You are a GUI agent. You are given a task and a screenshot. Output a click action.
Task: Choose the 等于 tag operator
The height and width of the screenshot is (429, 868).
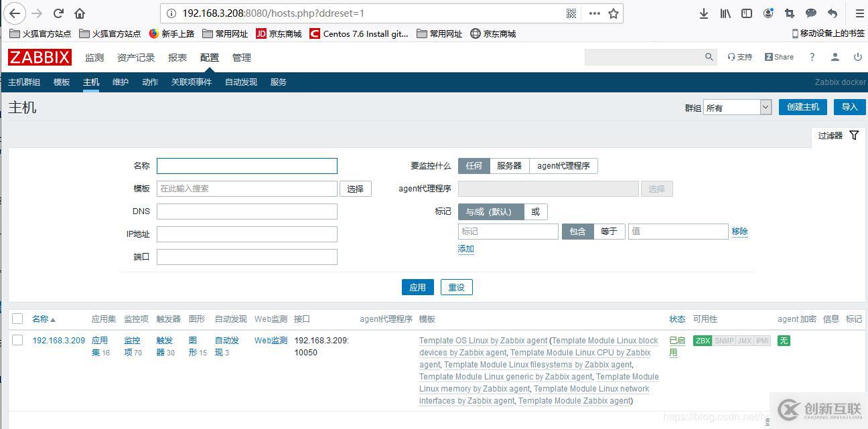609,232
